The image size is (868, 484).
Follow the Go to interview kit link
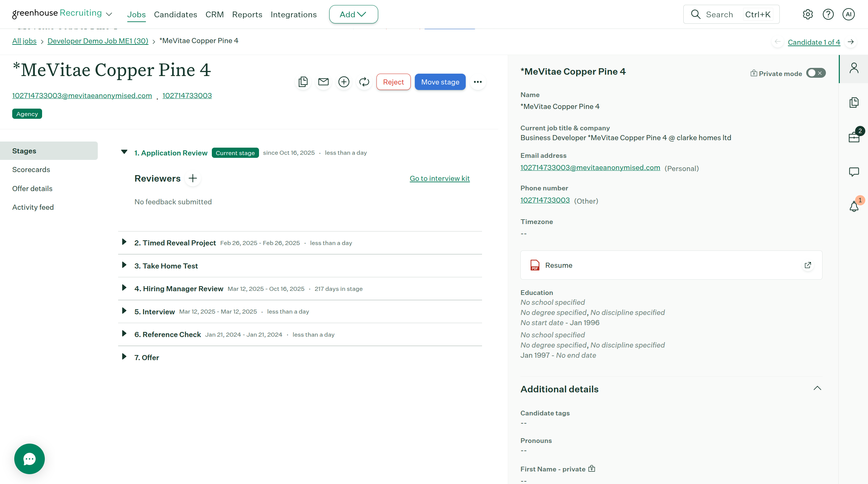coord(439,178)
